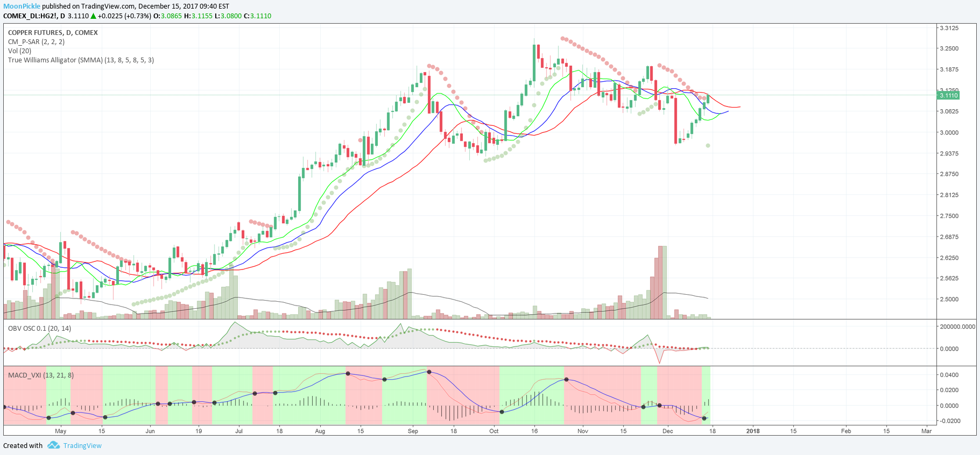This screenshot has height=455, width=980.
Task: Click the C:3.1110 close value in header
Action: pos(257,16)
